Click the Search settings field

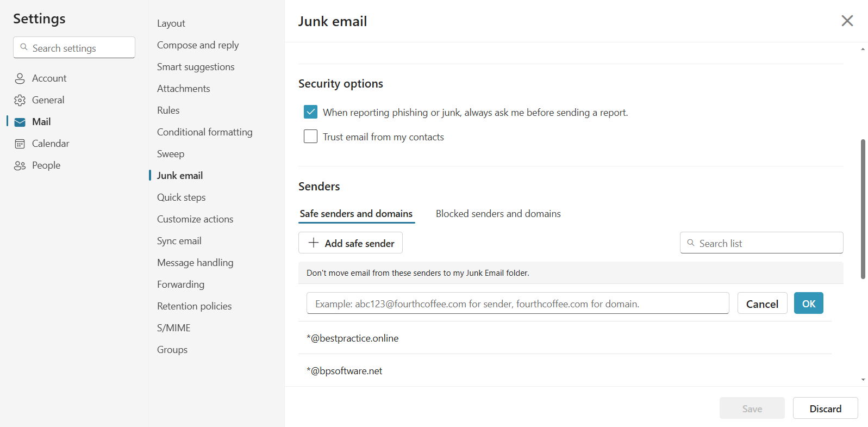pyautogui.click(x=74, y=47)
